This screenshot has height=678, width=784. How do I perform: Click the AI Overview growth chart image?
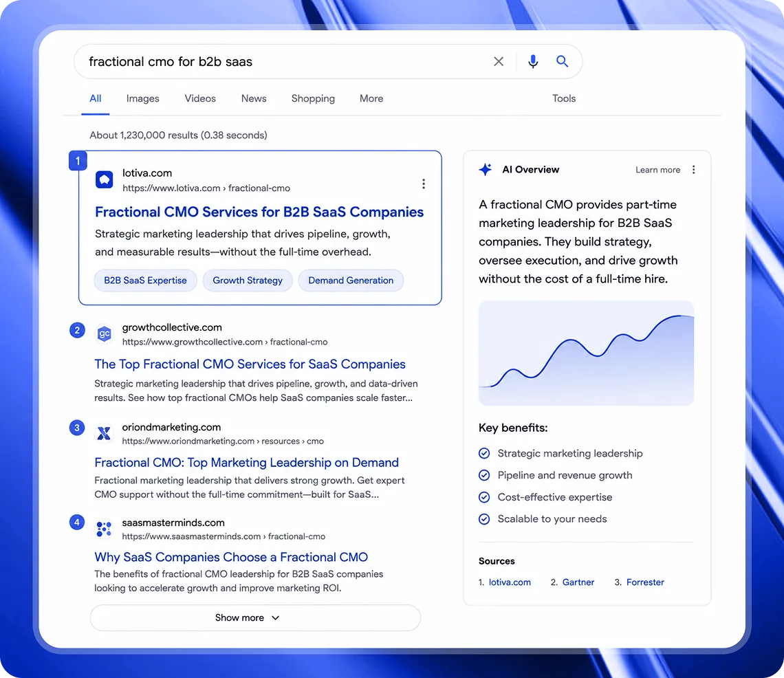coord(586,353)
